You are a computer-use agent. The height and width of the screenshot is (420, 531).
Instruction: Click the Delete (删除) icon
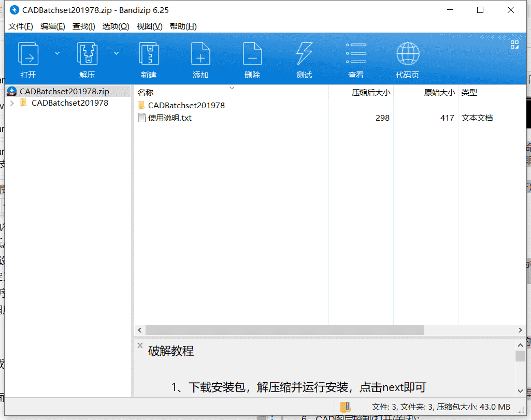pyautogui.click(x=252, y=54)
